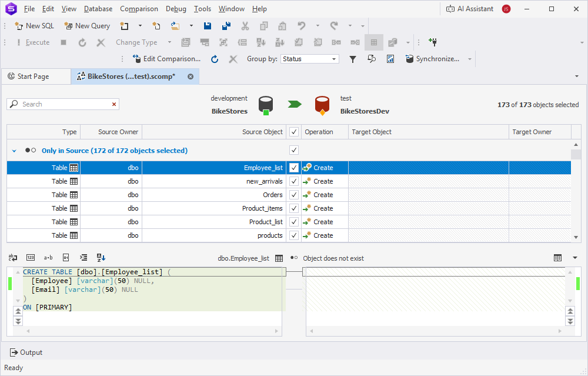Uncheck the Orders table row

pyautogui.click(x=293, y=195)
